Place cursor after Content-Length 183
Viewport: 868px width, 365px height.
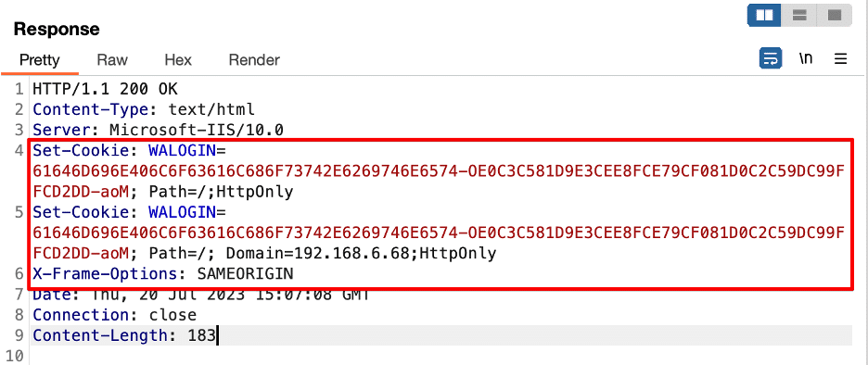[217, 335]
